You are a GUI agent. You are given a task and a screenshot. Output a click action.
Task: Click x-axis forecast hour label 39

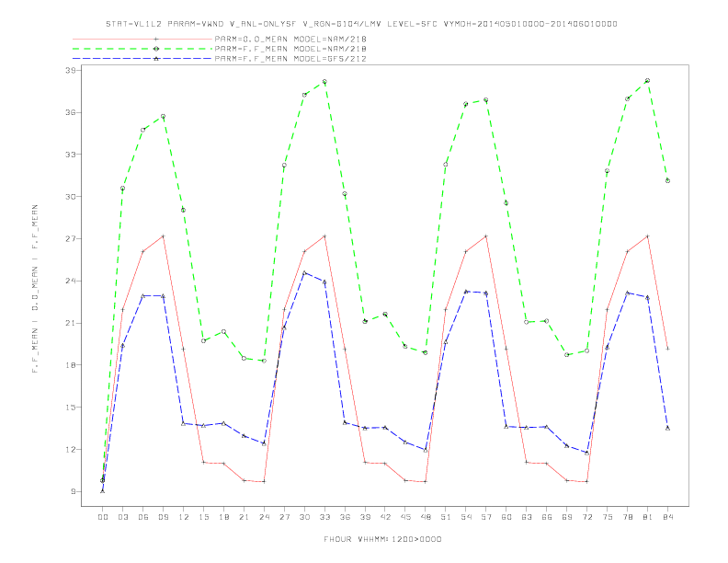(x=365, y=517)
